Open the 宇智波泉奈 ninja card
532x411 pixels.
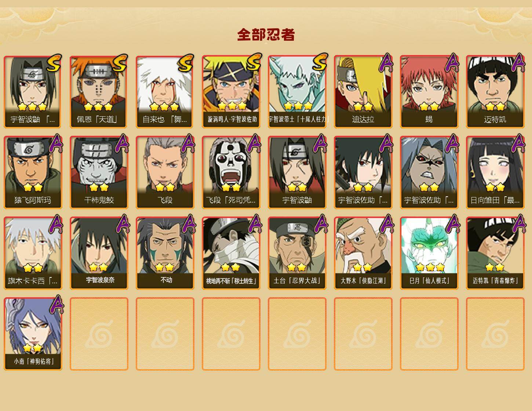pos(99,253)
